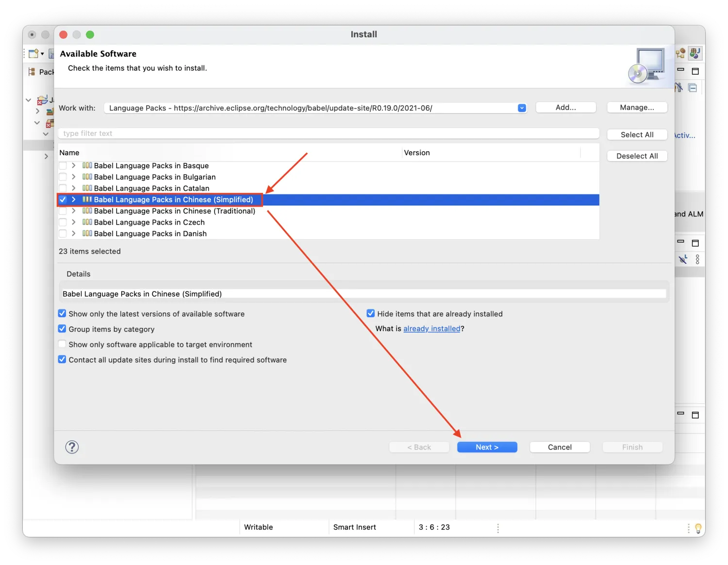Select Babel Language Packs in Czech row
This screenshot has width=728, height=565.
click(149, 222)
